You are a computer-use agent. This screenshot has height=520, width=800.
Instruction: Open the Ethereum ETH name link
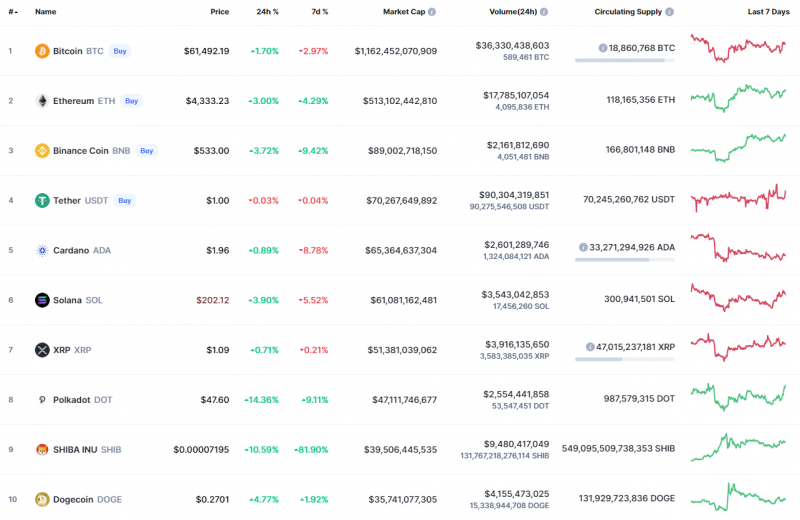[x=84, y=101]
